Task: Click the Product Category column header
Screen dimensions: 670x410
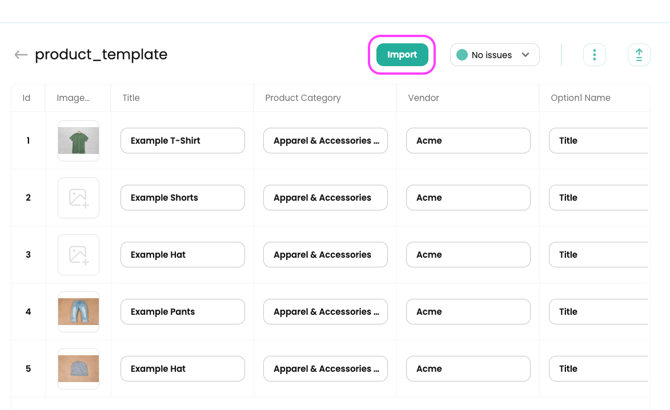Action: [303, 98]
